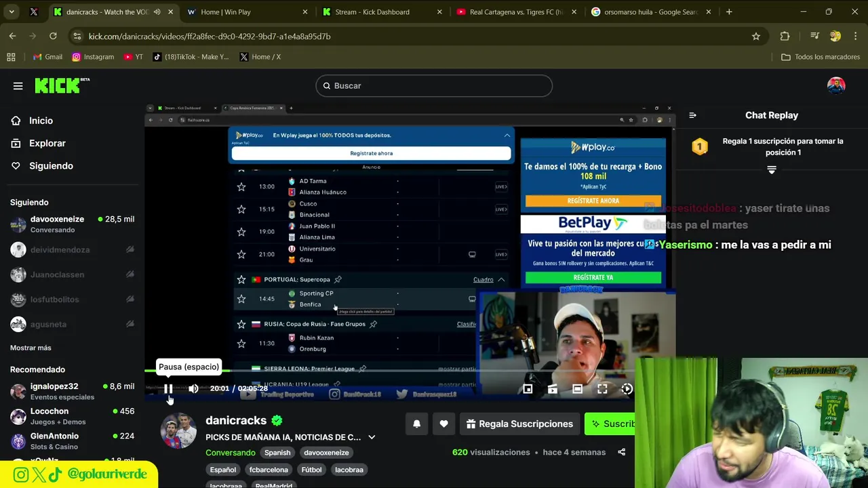Switch to Home | Win Play tab

[x=248, y=12]
